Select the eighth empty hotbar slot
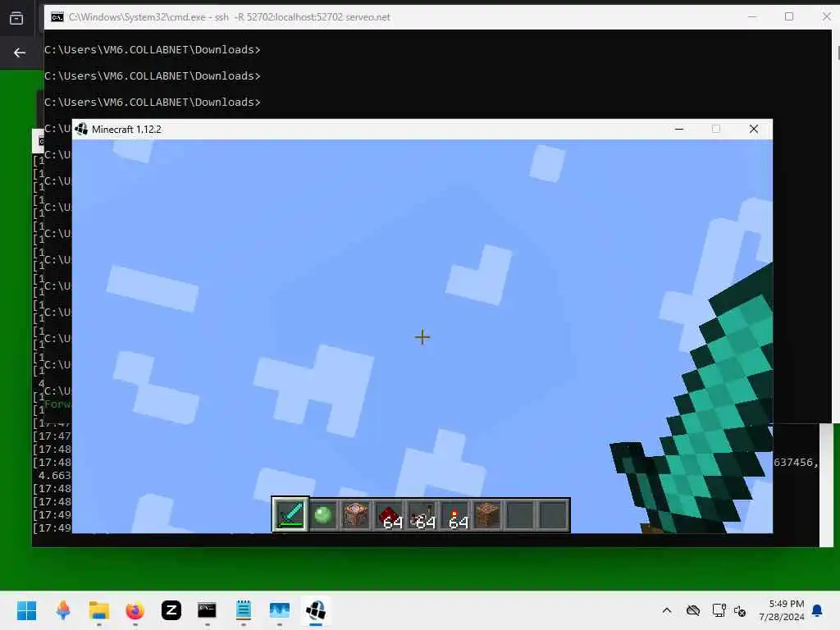840x630 pixels. (521, 515)
